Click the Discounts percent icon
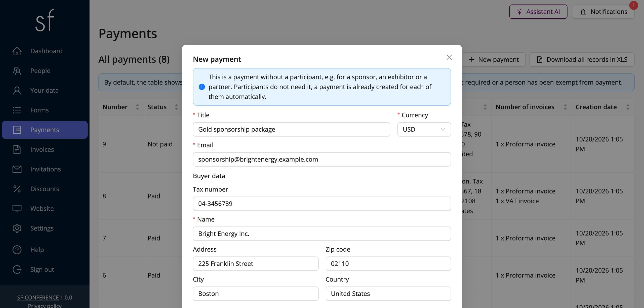The image size is (644, 308). (17, 189)
